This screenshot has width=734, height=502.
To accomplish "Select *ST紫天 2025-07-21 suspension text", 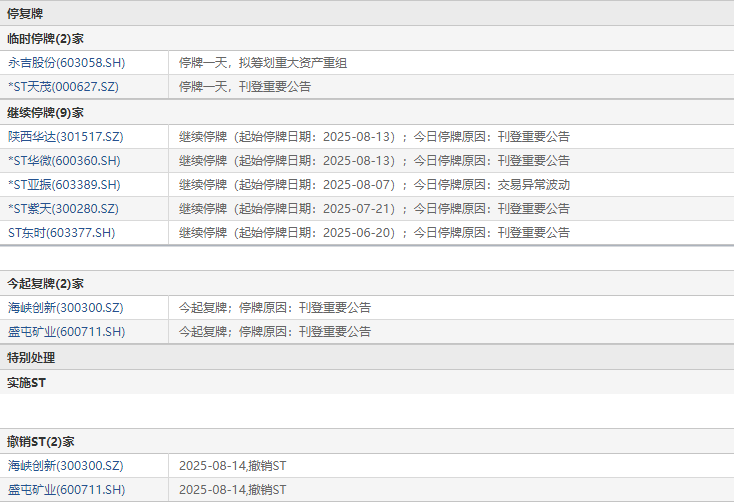I will tap(374, 208).
